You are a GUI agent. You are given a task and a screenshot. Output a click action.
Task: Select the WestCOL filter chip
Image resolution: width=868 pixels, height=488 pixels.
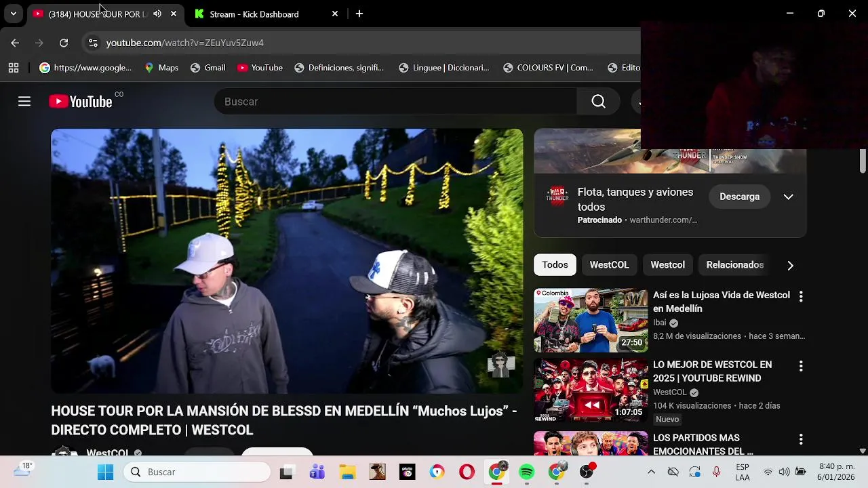[609, 265]
